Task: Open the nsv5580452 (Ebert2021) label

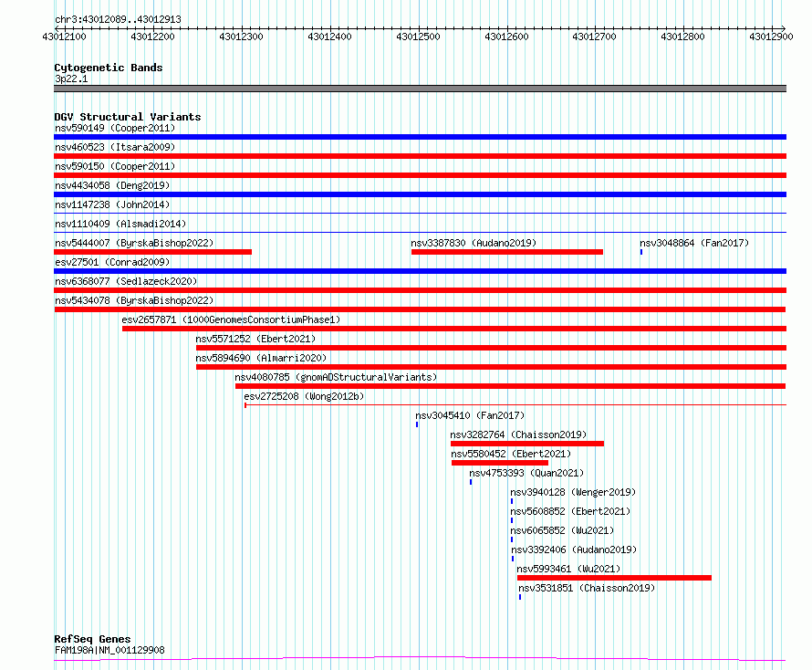Action: [x=511, y=454]
